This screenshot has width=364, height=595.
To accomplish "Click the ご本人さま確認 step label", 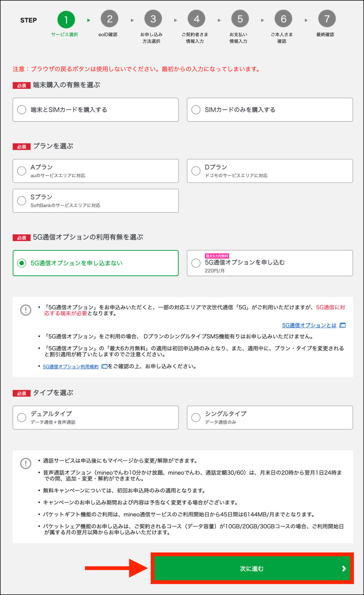I will [282, 38].
